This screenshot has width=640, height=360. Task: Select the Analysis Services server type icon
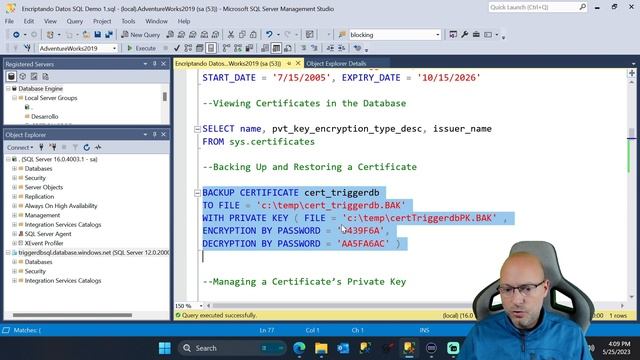(22, 76)
